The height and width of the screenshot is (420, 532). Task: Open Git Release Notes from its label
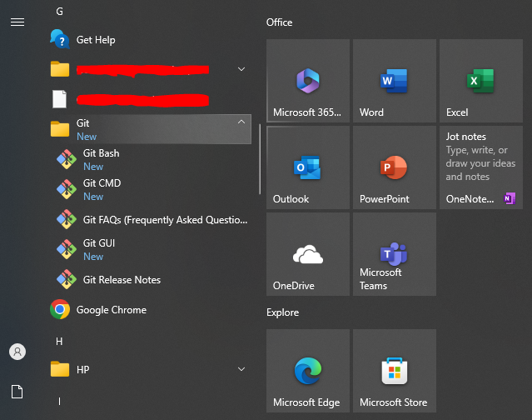pos(122,280)
